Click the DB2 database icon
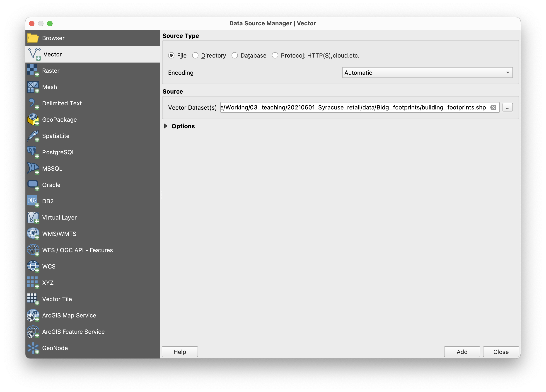The height and width of the screenshot is (392, 546). tap(33, 201)
